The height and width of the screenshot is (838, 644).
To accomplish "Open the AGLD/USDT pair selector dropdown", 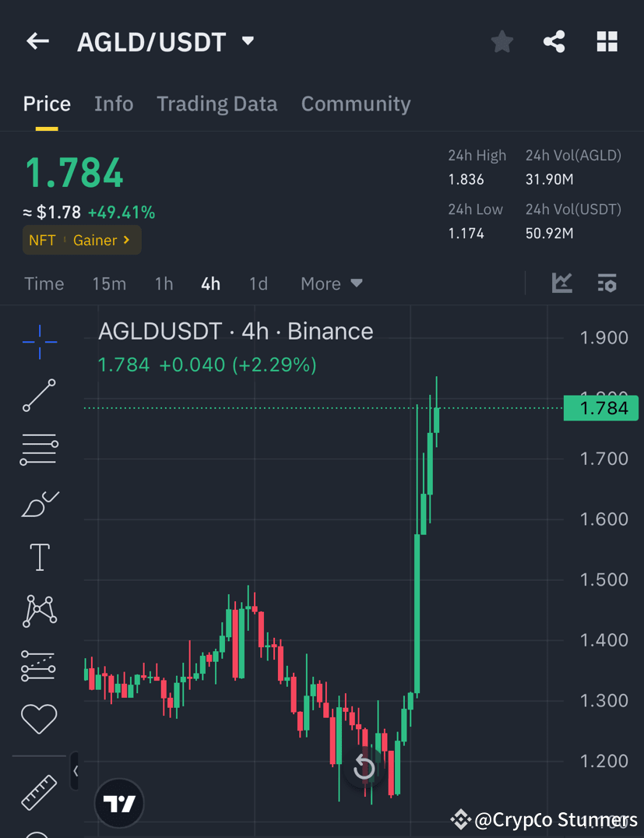I will coord(246,42).
